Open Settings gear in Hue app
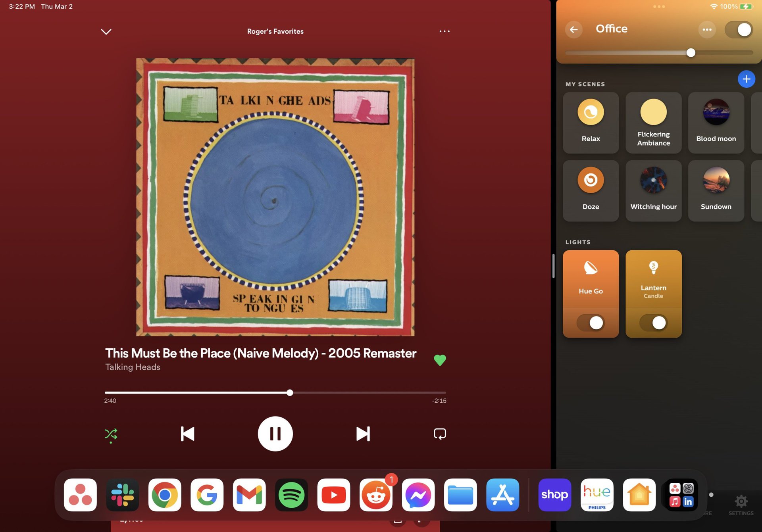Viewport: 762px width, 532px height. 741,502
